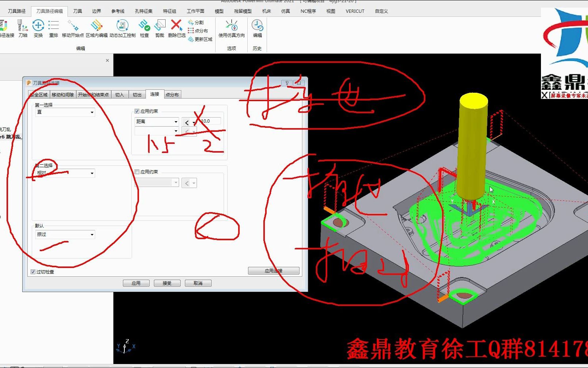Open the 孔特征集 ribbon tab
Image resolution: width=588 pixels, height=368 pixels.
tap(144, 11)
